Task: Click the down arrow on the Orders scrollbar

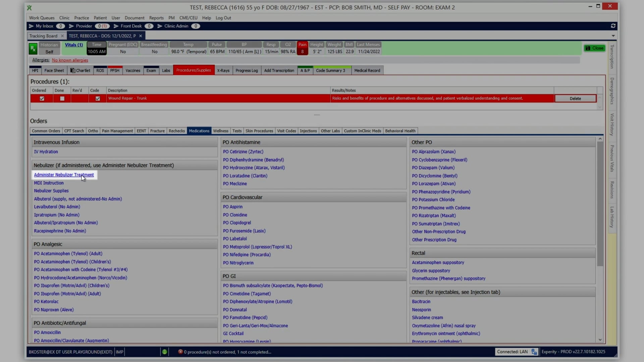Action: coord(600,340)
